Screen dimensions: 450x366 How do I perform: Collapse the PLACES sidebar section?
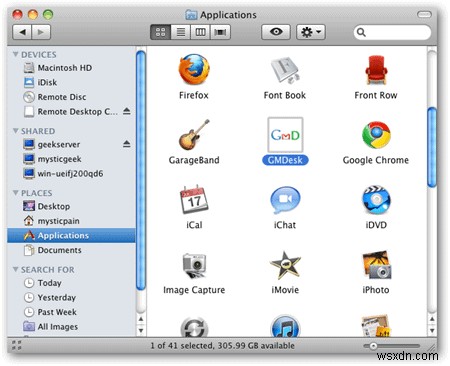[x=15, y=193]
